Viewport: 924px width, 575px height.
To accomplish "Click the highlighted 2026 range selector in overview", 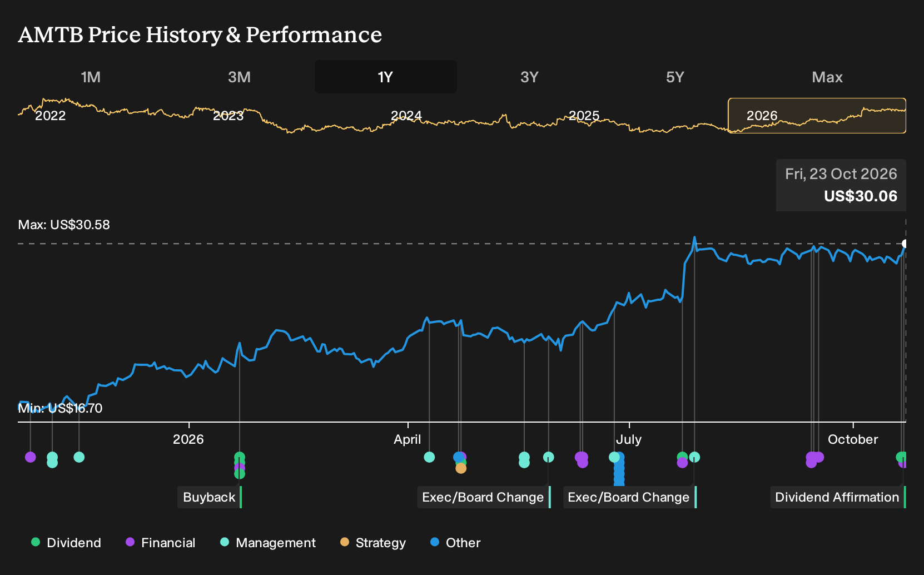I will coord(817,116).
